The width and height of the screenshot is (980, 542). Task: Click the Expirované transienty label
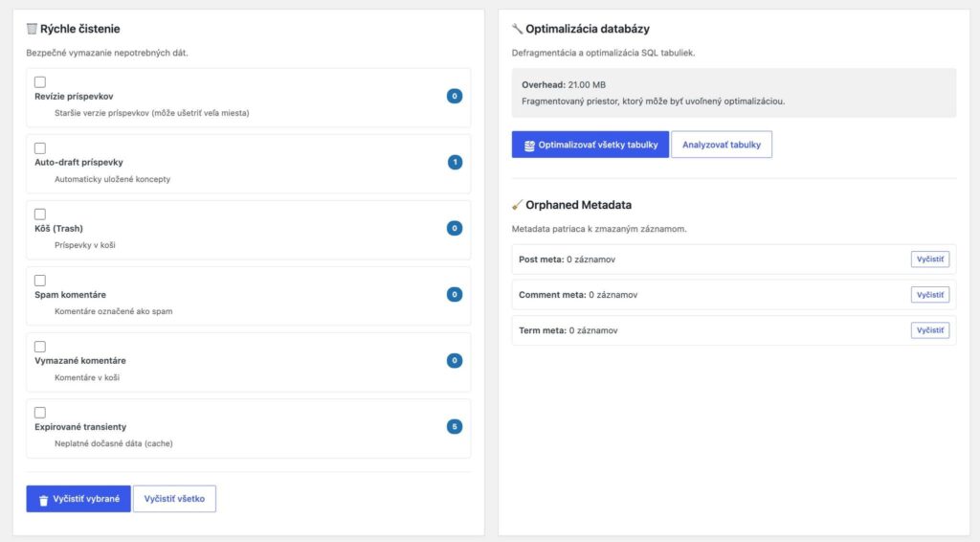point(80,427)
